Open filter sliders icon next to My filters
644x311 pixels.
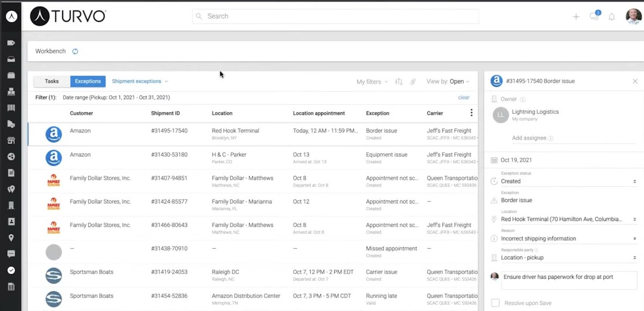[399, 82]
